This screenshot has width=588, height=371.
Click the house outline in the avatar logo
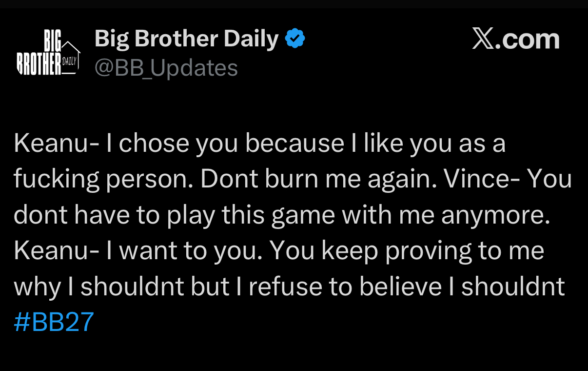(70, 58)
